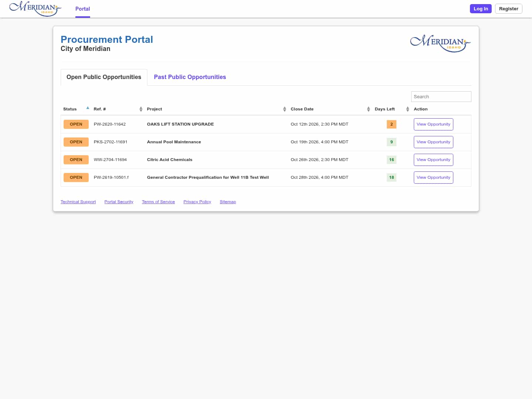The height and width of the screenshot is (399, 532).
Task: Click close date Oct 26th 2026, 2:30 PM
Action: point(320,160)
